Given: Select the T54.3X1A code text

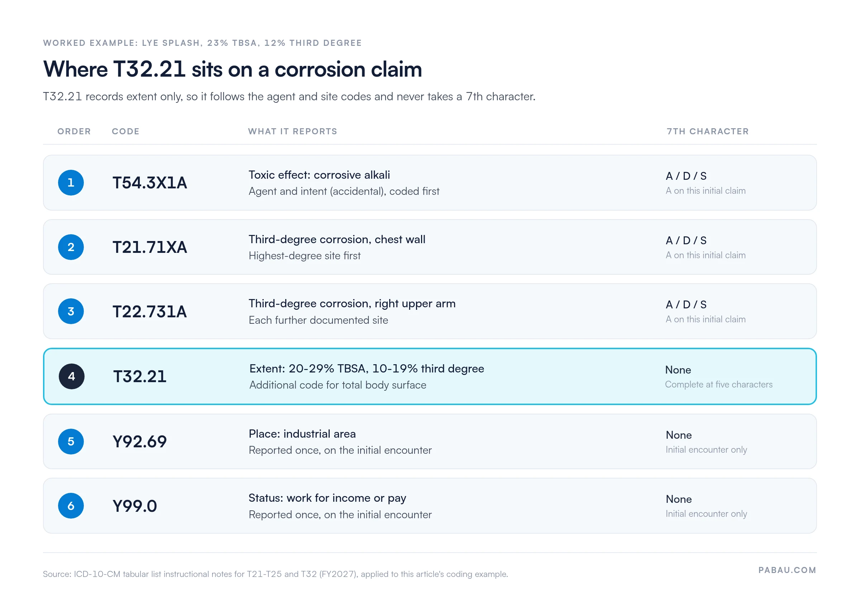Looking at the screenshot, I should coord(150,183).
